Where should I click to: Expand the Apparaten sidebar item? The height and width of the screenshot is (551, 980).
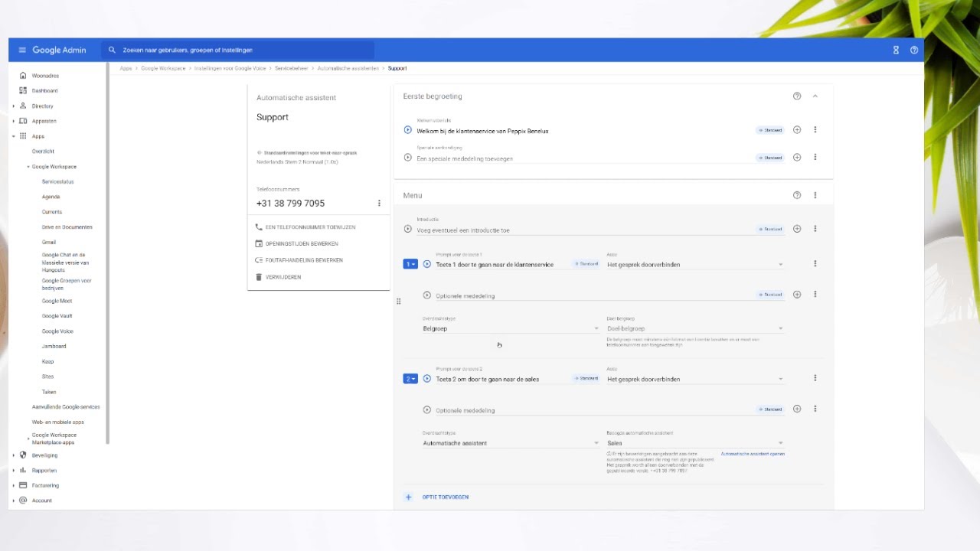(13, 121)
